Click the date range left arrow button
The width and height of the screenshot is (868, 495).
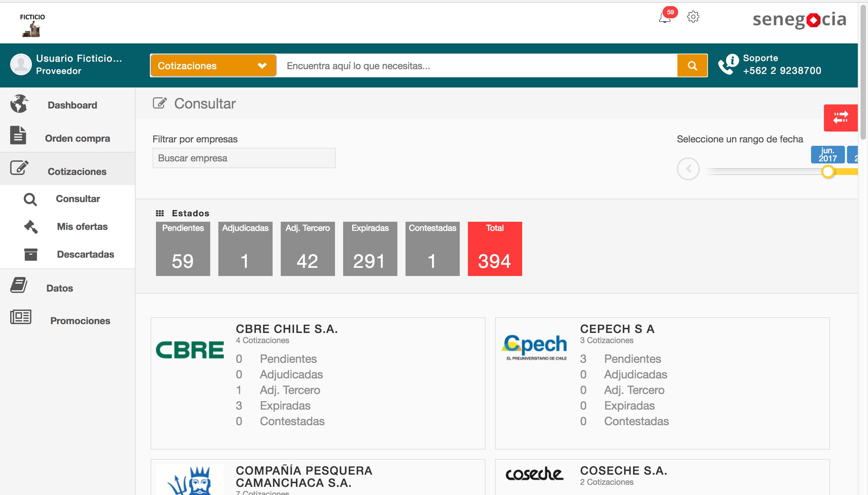pos(688,169)
